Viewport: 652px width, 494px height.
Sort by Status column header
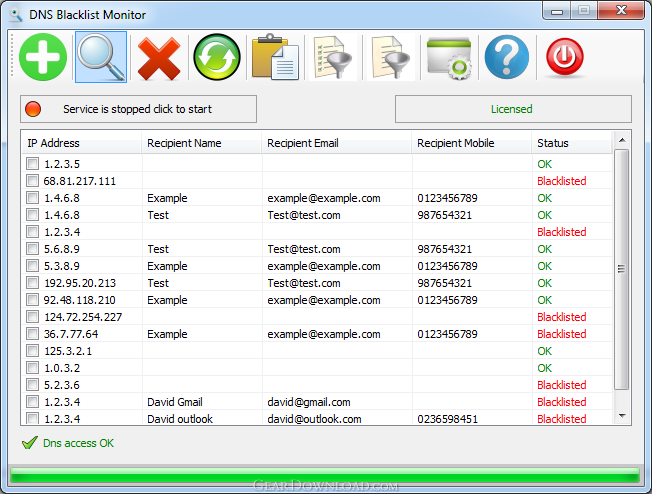(x=572, y=143)
